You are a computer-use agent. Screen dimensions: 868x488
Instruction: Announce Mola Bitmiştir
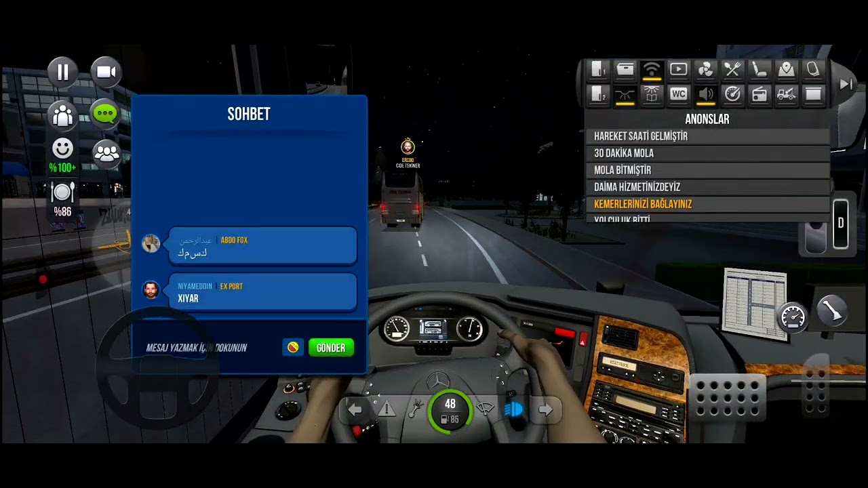pyautogui.click(x=707, y=170)
